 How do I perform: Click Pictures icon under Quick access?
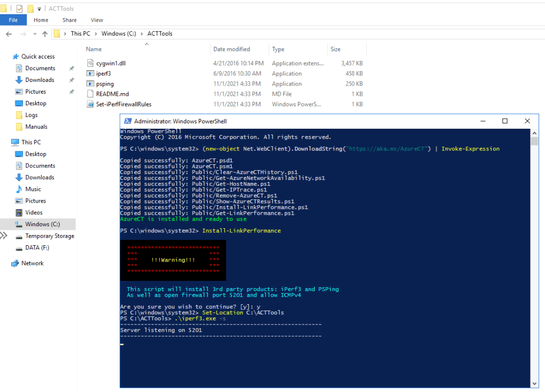click(19, 91)
